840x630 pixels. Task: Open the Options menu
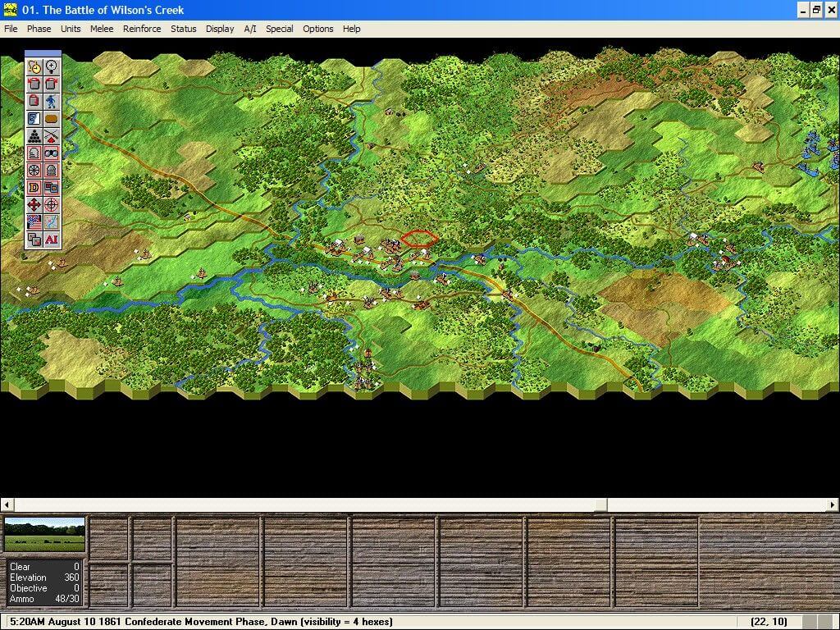318,29
